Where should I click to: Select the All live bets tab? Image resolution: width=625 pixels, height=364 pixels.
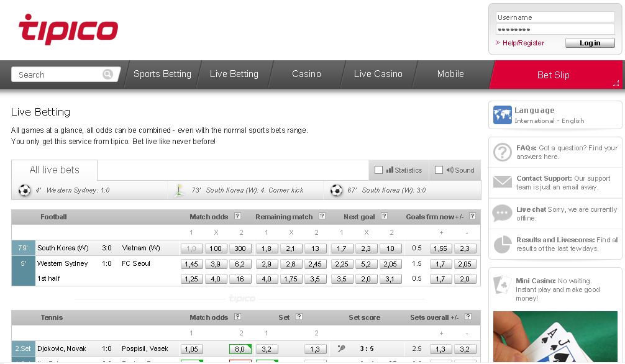coord(55,170)
